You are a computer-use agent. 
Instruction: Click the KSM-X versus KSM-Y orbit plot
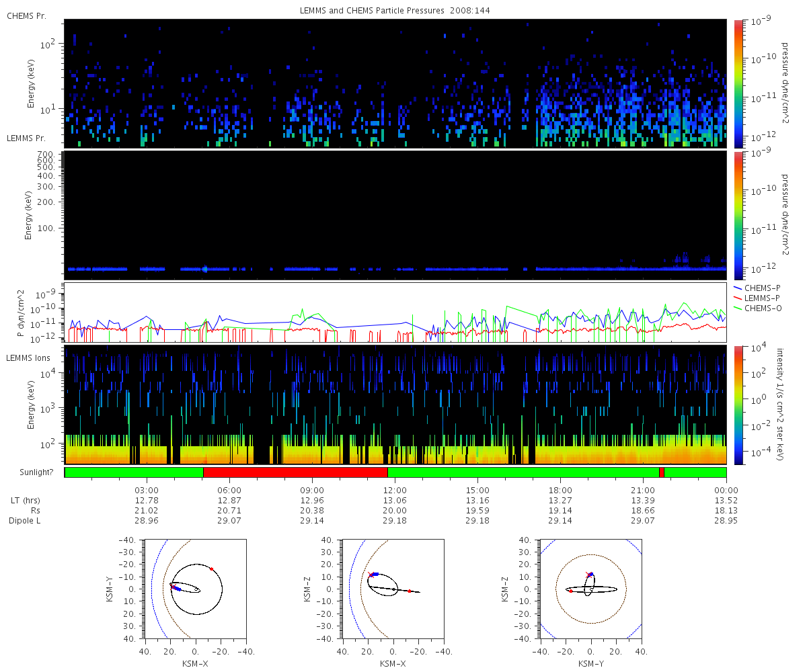pos(196,589)
